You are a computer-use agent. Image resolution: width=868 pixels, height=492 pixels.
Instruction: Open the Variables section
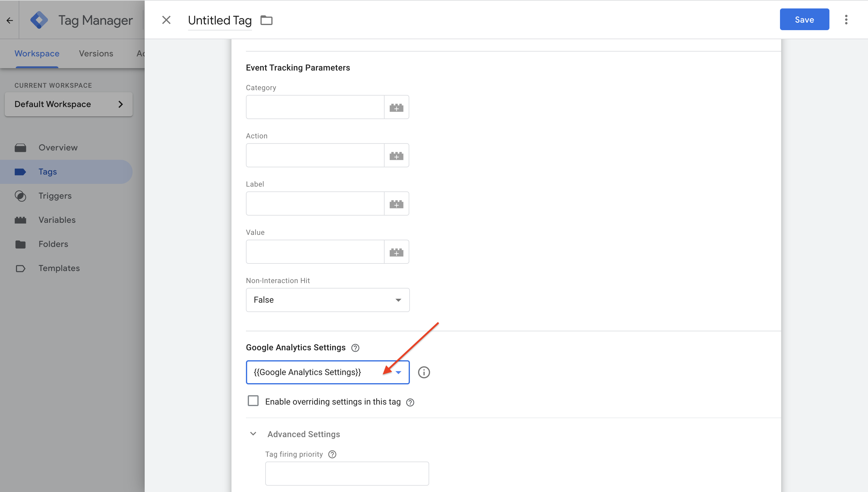pos(57,220)
